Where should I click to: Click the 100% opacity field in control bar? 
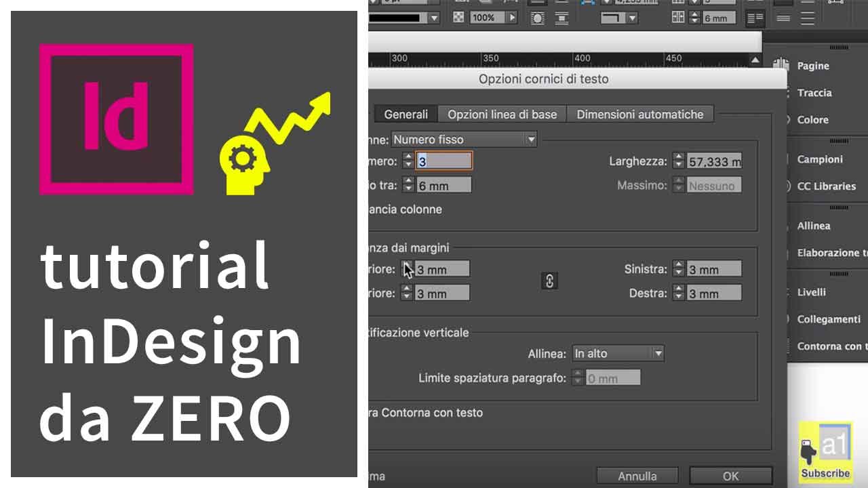487,18
